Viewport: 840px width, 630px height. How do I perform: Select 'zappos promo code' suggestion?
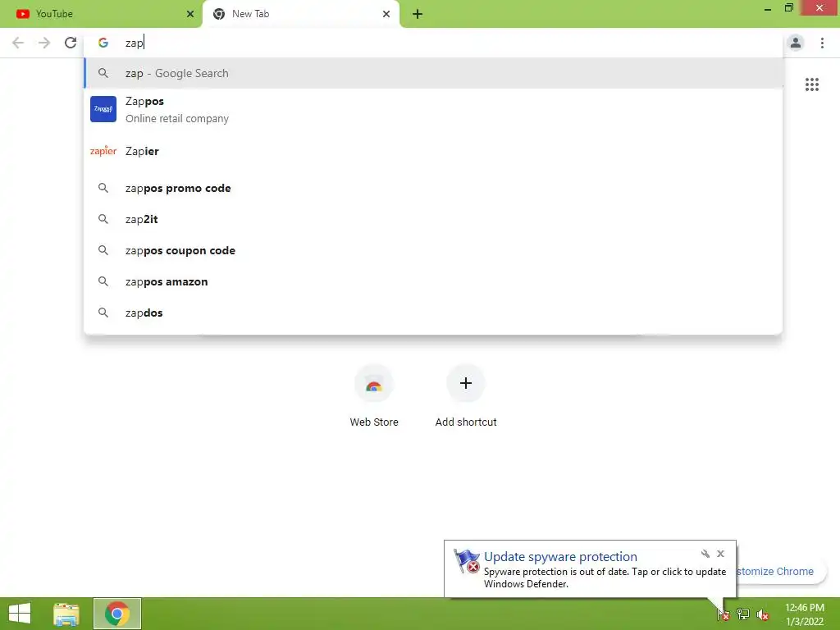[x=433, y=188]
